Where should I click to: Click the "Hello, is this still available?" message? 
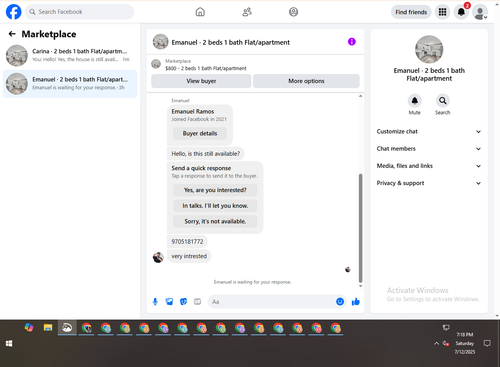click(x=205, y=154)
